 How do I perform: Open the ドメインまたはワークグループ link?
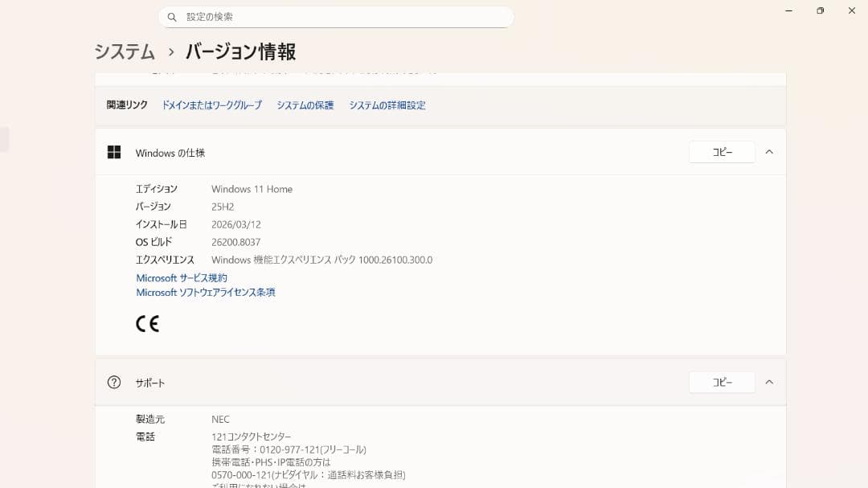pos(211,105)
